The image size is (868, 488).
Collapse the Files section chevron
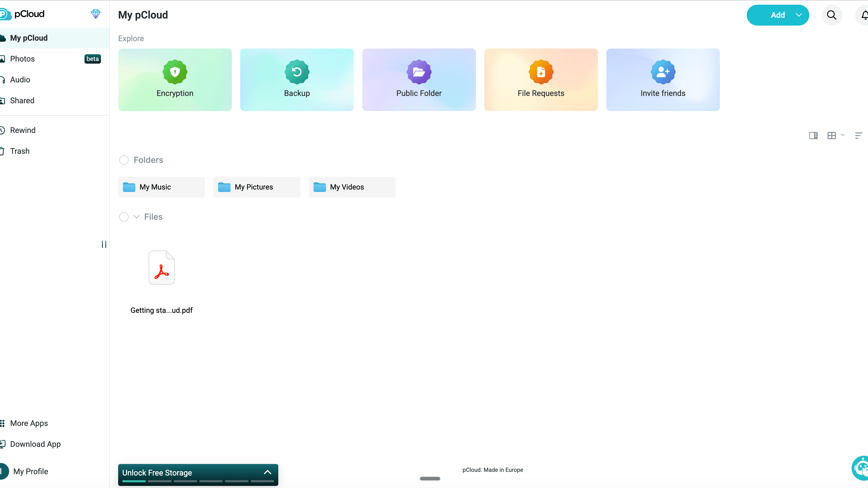pyautogui.click(x=136, y=217)
